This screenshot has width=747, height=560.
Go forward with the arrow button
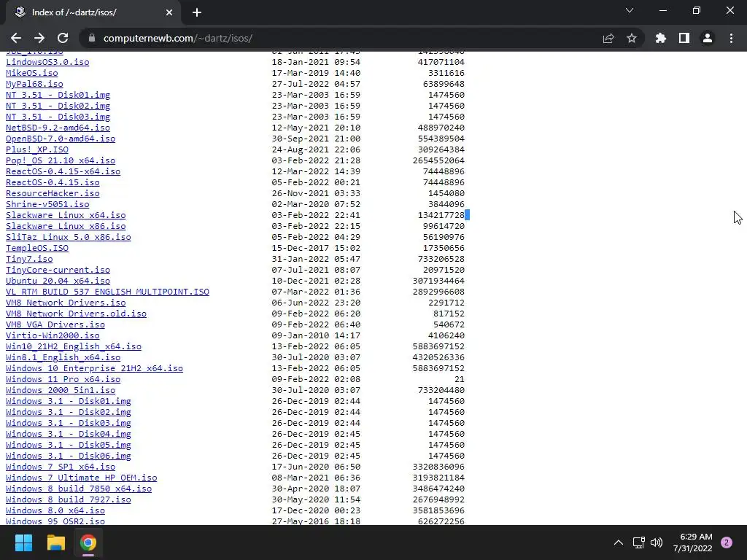pyautogui.click(x=39, y=38)
